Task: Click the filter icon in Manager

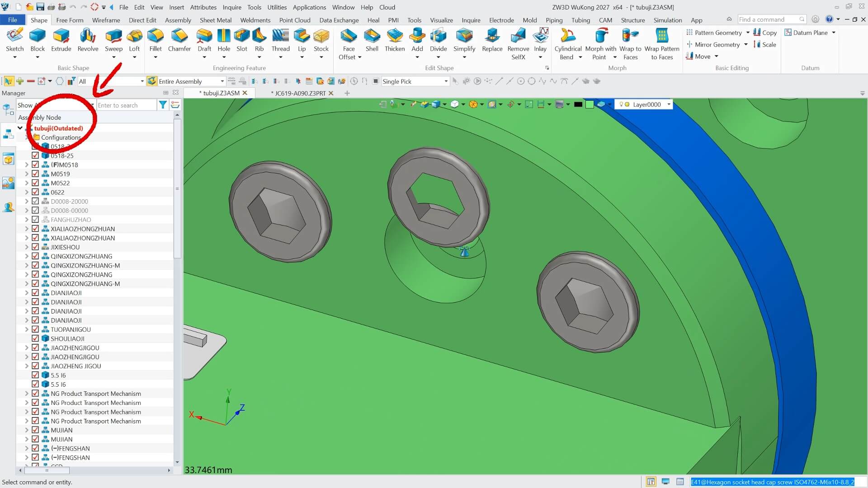Action: pos(163,105)
